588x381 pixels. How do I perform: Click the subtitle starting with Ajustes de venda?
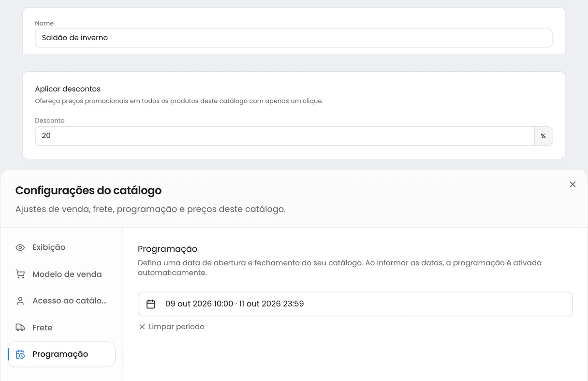pyautogui.click(x=150, y=210)
